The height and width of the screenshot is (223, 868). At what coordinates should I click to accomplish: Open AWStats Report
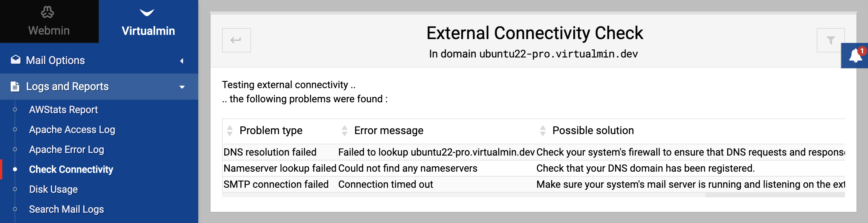click(64, 110)
